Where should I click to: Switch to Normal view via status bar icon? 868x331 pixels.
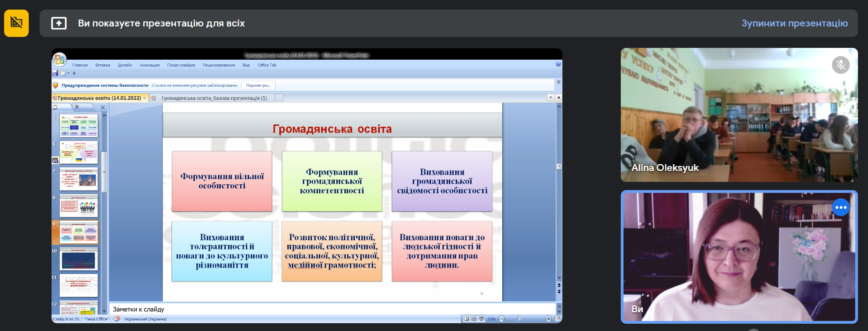467,319
